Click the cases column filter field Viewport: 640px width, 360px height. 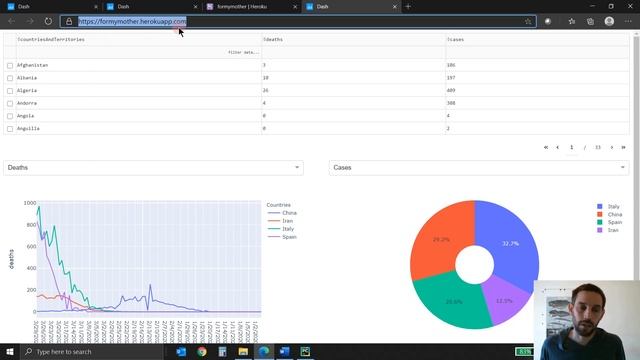tap(537, 52)
